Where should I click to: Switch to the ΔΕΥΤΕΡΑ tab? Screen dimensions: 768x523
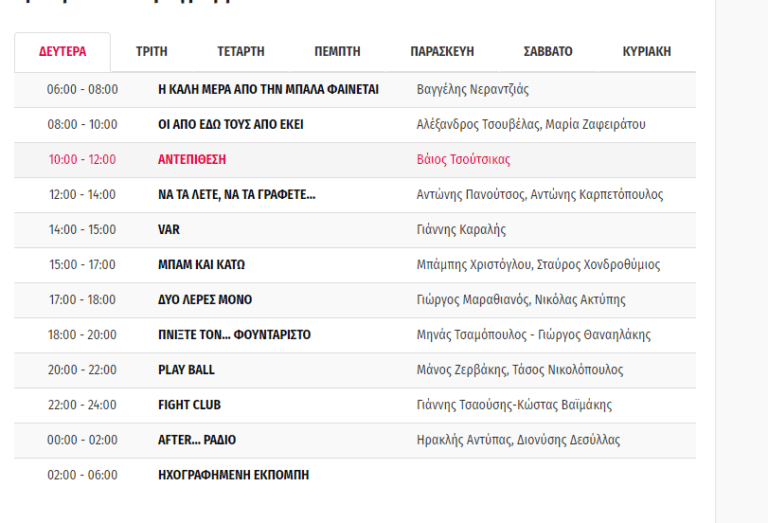coord(62,52)
